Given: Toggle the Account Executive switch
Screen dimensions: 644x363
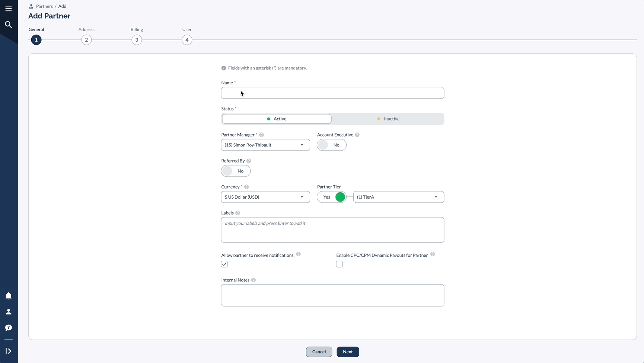Looking at the screenshot, I should click(332, 145).
